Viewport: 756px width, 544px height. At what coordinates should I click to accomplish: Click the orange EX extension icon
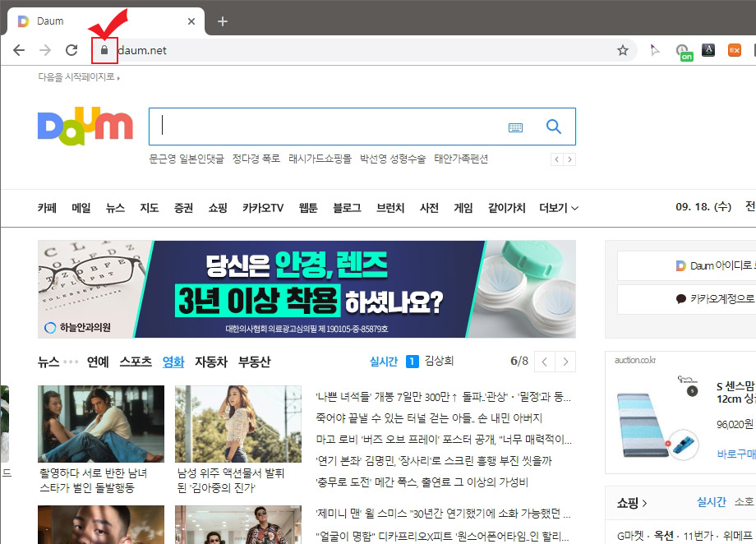(735, 50)
